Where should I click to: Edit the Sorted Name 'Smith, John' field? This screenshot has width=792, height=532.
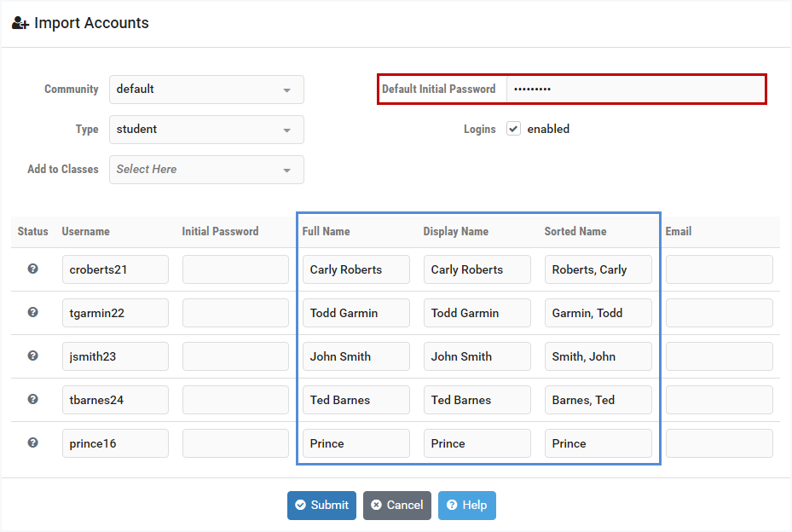[x=598, y=356]
